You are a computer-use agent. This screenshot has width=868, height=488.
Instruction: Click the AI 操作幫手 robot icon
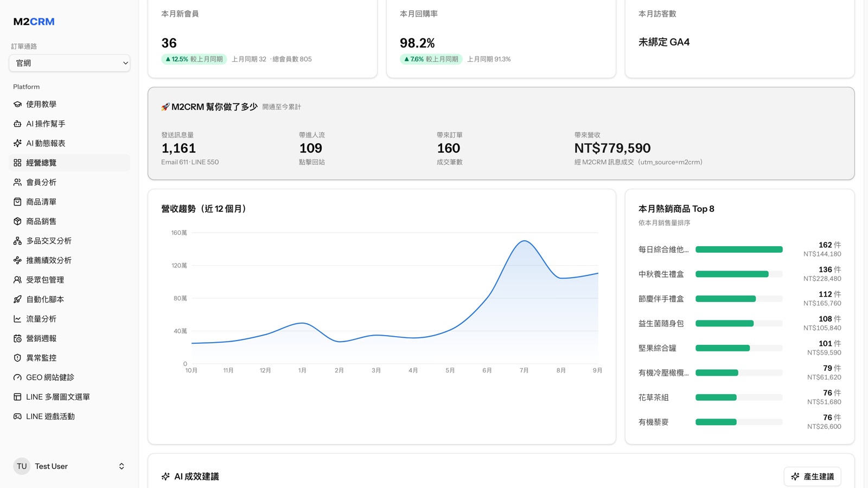[17, 124]
